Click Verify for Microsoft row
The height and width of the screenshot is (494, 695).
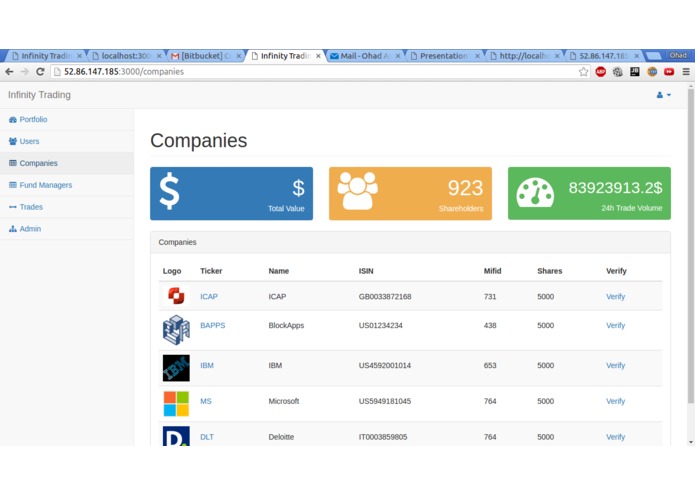(x=615, y=401)
